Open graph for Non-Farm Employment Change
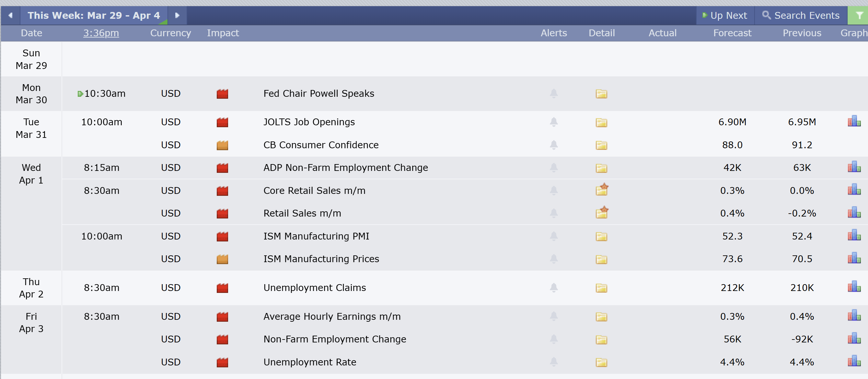Image resolution: width=868 pixels, height=379 pixels. [x=854, y=338]
